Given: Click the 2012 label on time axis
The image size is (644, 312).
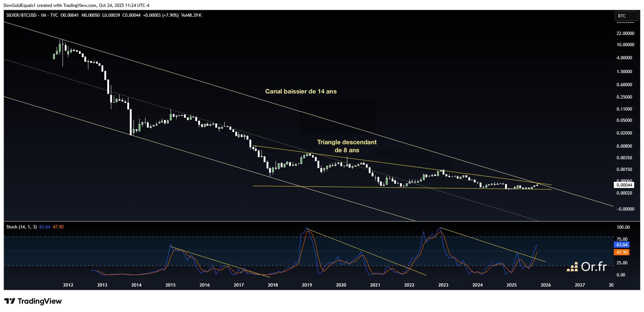Looking at the screenshot, I should pos(68,285).
